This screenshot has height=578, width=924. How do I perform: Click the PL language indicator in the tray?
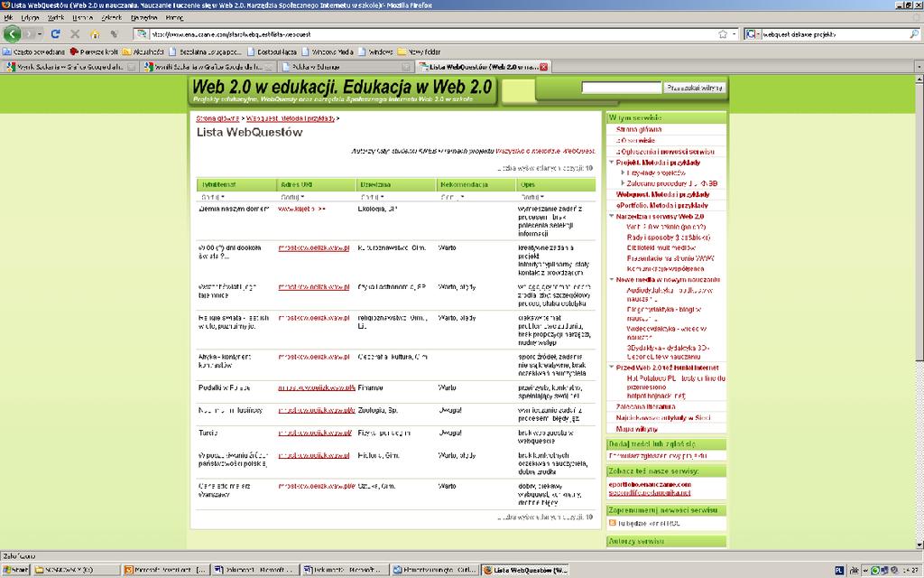(839, 571)
